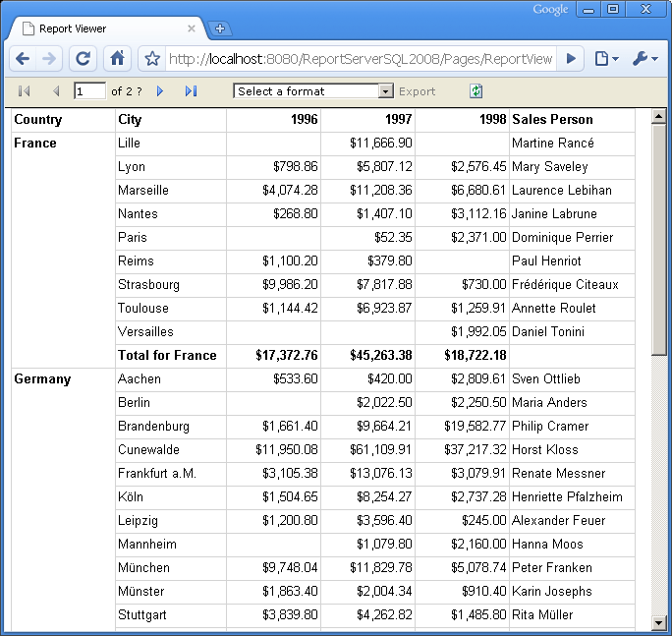The height and width of the screenshot is (636, 672).
Task: Jump to last report page icon
Action: pos(192,90)
